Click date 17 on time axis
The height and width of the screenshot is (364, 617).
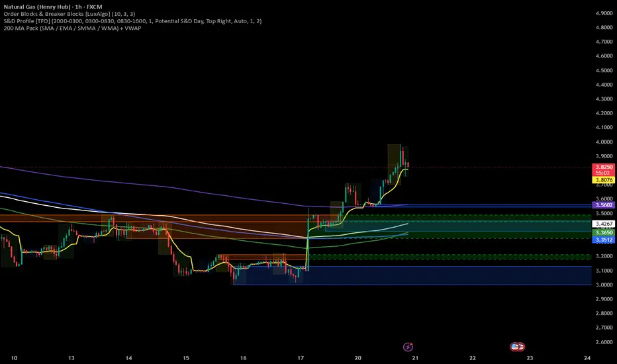301,357
